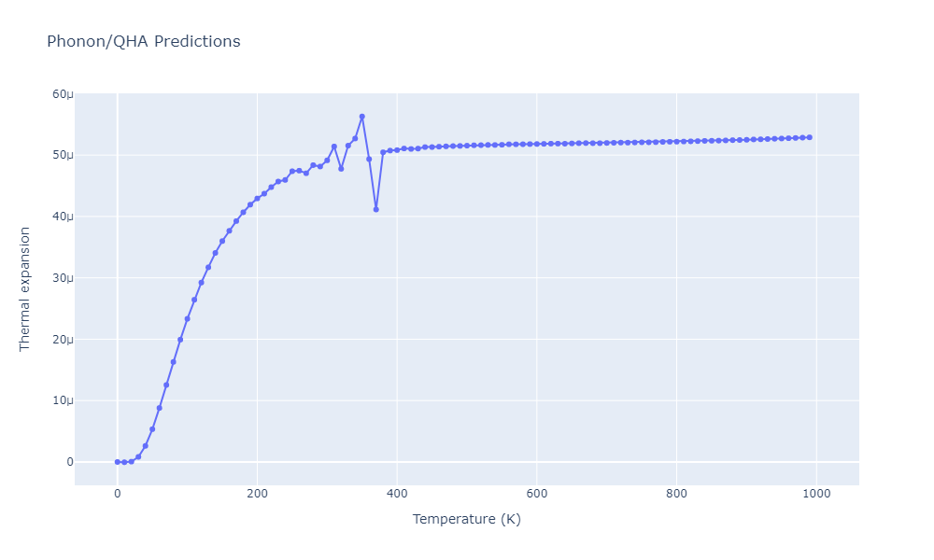Viewport: 934px width, 560px height.
Task: Click the 200 x-axis tick label
Action: tap(257, 494)
